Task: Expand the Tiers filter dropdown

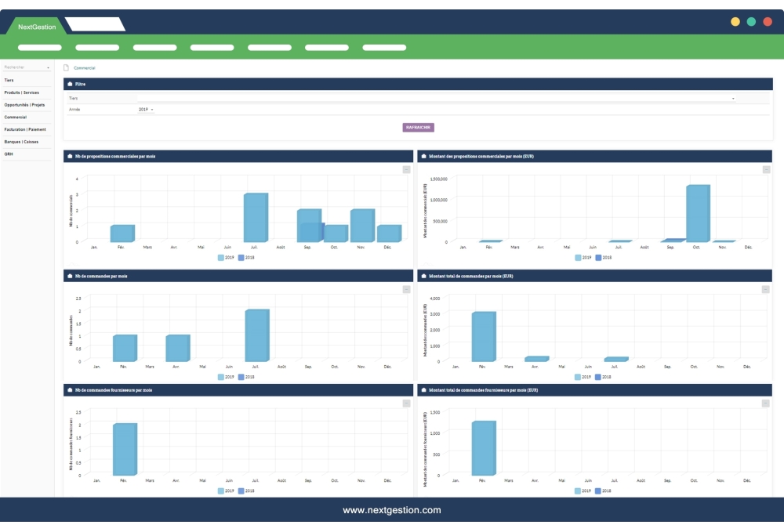Action: [733, 99]
